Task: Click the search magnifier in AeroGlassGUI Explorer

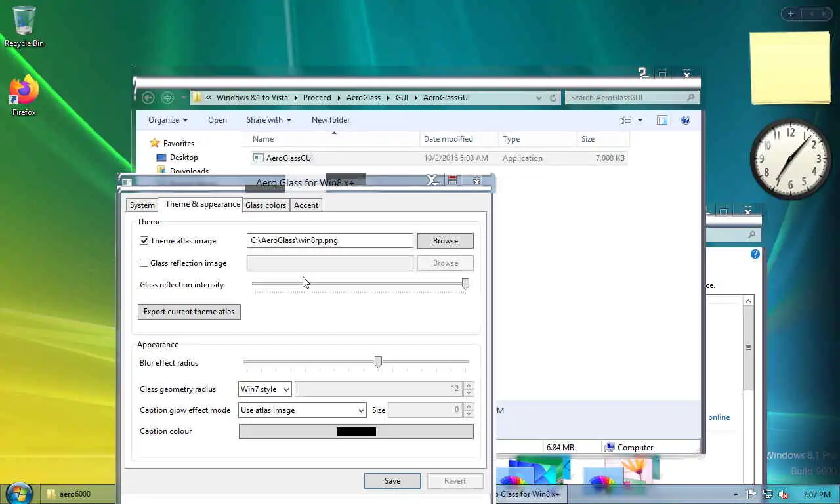Action: tap(690, 98)
